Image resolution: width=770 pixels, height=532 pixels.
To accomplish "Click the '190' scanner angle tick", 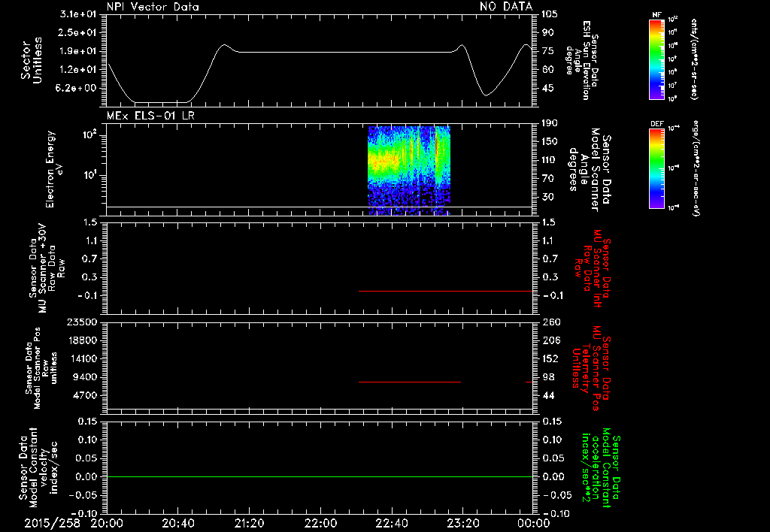I will [x=550, y=122].
